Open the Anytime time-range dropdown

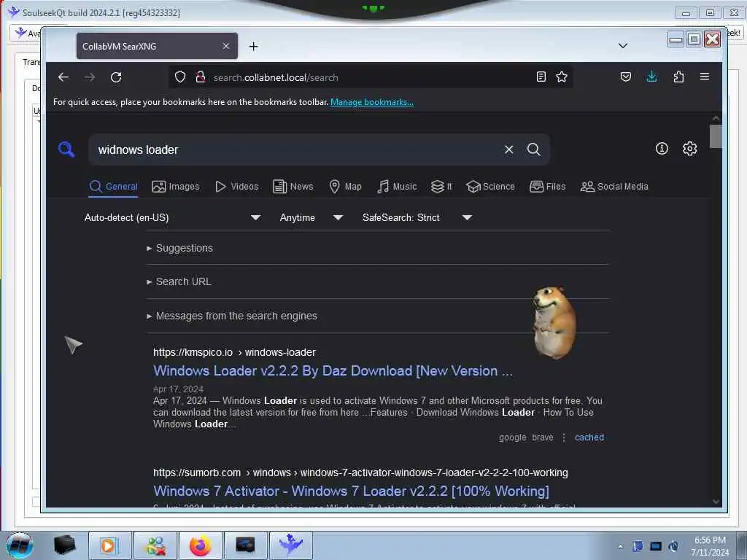[x=311, y=217]
